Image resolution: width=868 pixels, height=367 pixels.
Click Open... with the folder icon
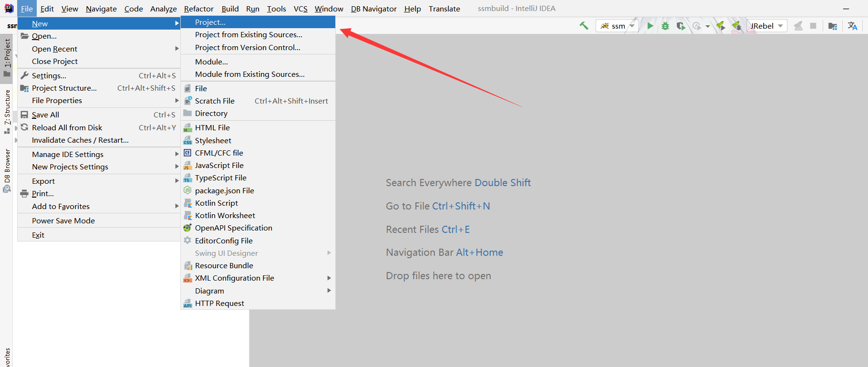coord(99,36)
